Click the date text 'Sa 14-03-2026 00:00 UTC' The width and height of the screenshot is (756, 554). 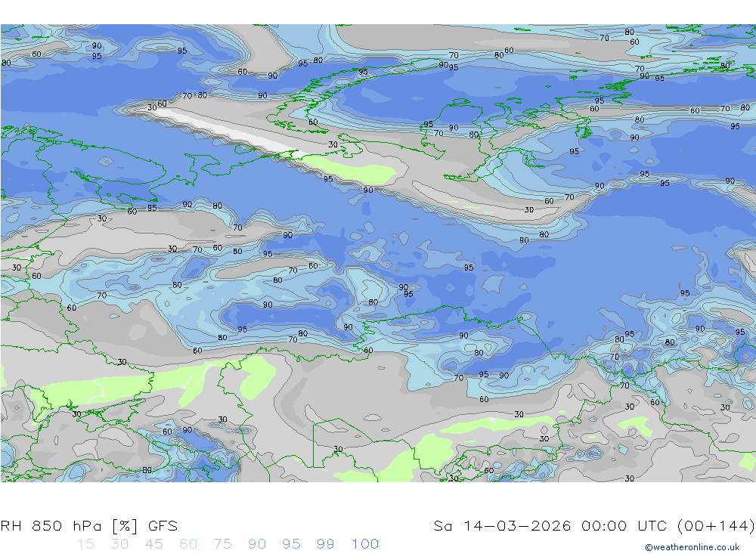click(552, 525)
